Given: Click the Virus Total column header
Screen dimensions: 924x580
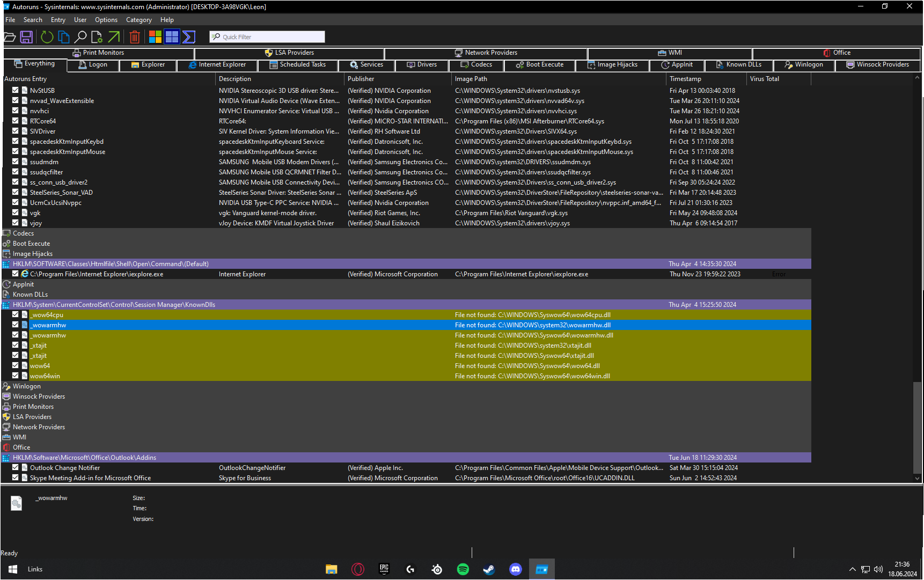Looking at the screenshot, I should (x=779, y=79).
